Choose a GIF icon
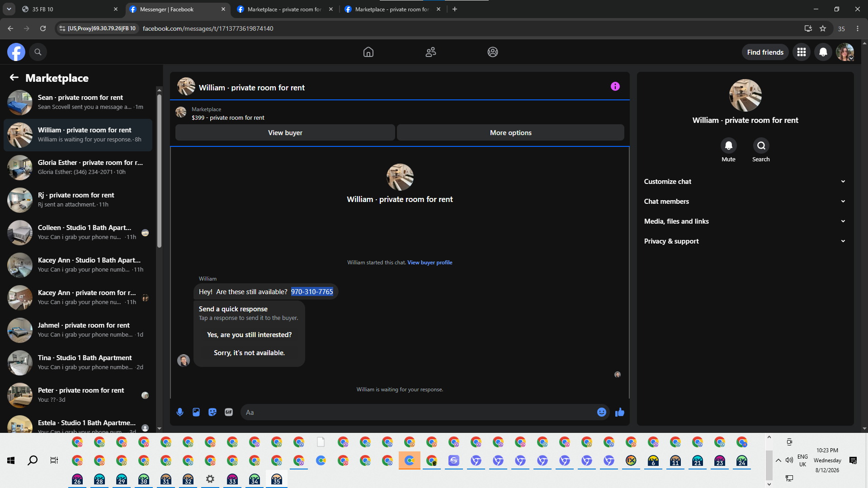Screen dimensions: 868x488 [229, 412]
